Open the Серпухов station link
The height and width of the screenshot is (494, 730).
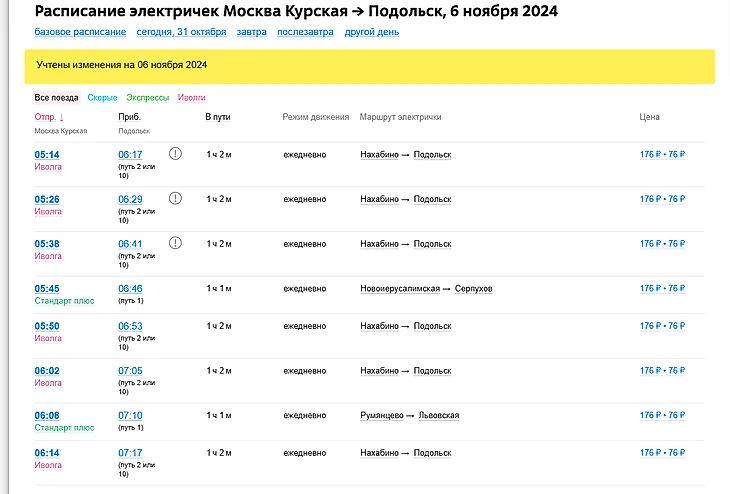[473, 289]
